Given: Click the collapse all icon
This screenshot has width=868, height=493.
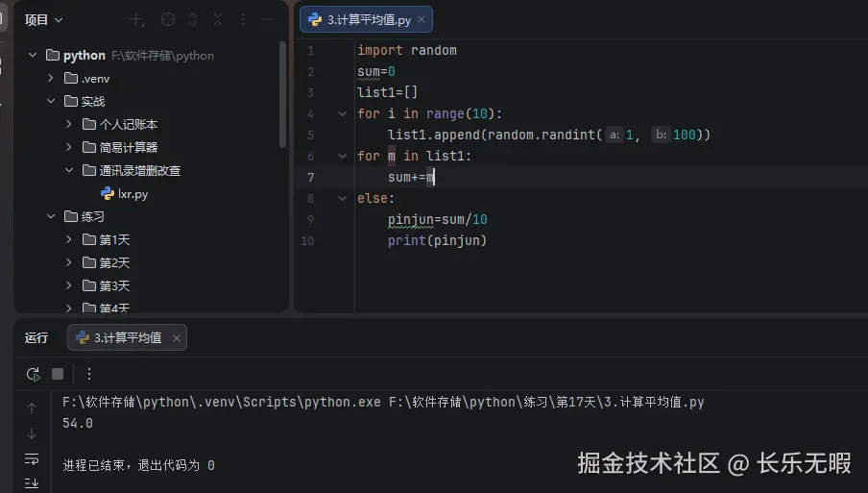Looking at the screenshot, I should 218,20.
